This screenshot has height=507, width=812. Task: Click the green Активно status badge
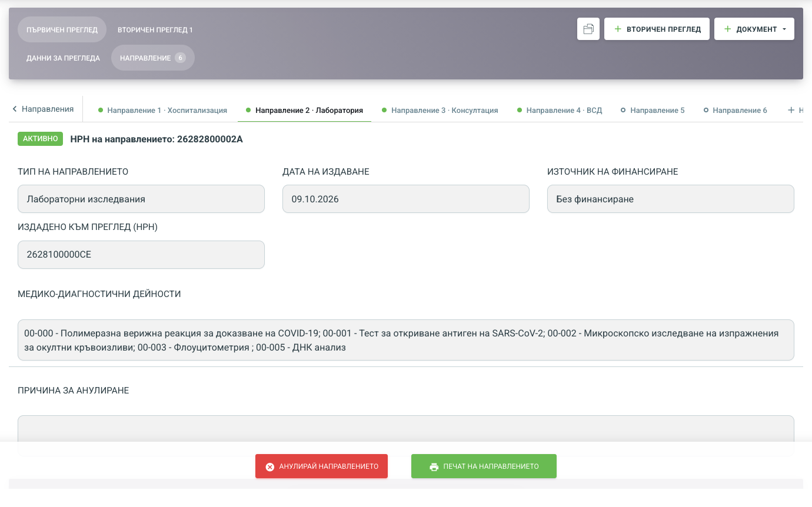[x=40, y=139]
